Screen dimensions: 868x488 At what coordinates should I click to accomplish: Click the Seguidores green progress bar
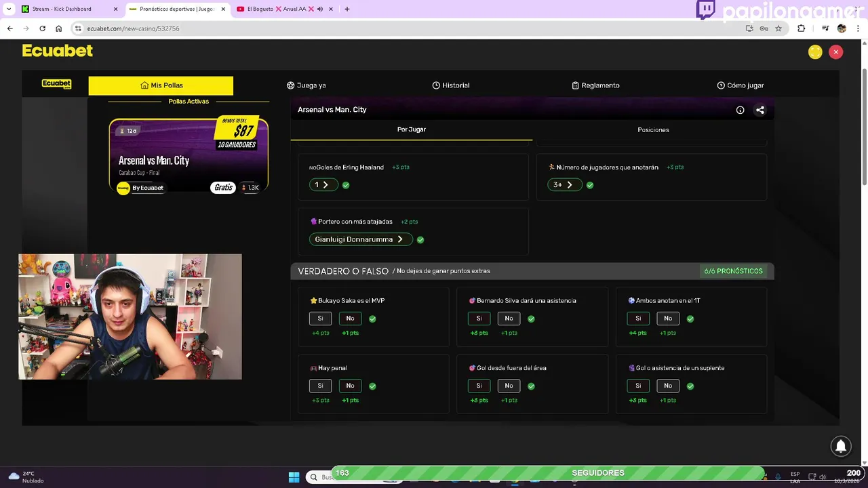[x=549, y=473]
